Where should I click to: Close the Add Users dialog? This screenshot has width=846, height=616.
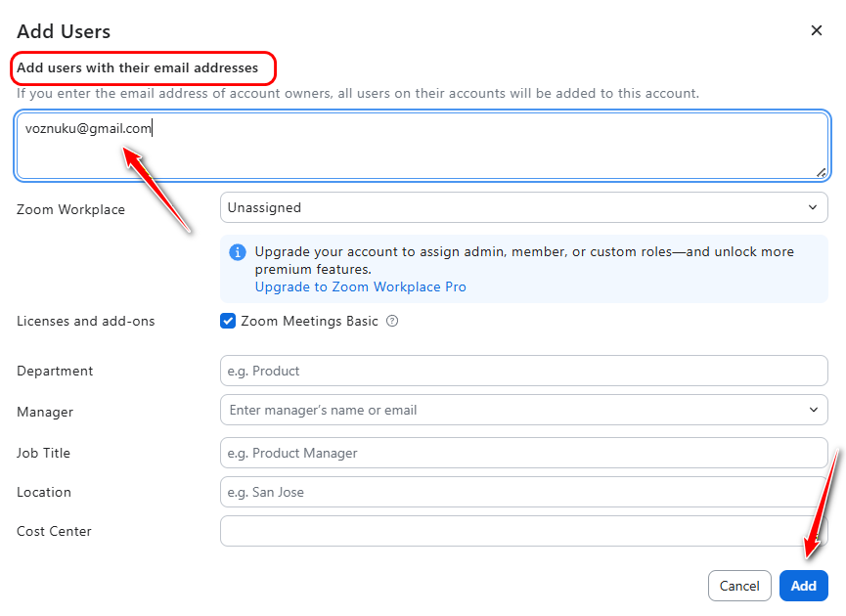coord(817,30)
